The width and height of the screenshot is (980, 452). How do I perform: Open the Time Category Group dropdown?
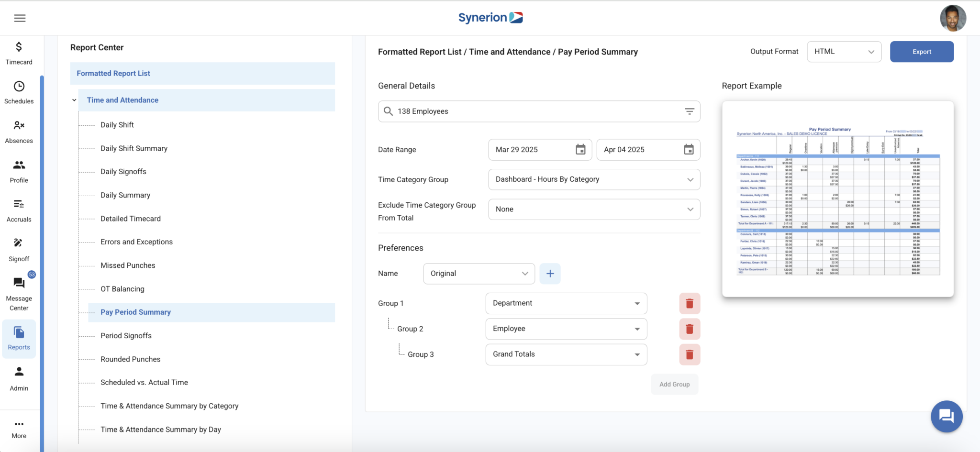(593, 179)
